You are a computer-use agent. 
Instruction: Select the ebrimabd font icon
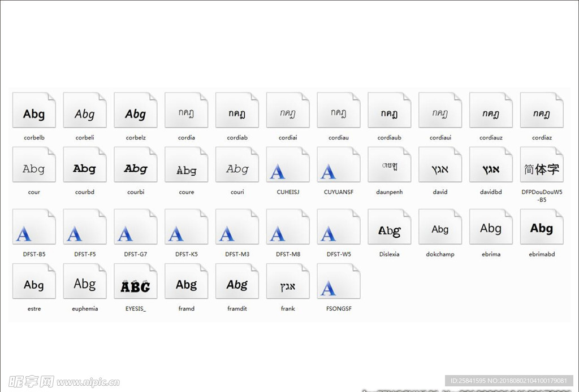(542, 228)
